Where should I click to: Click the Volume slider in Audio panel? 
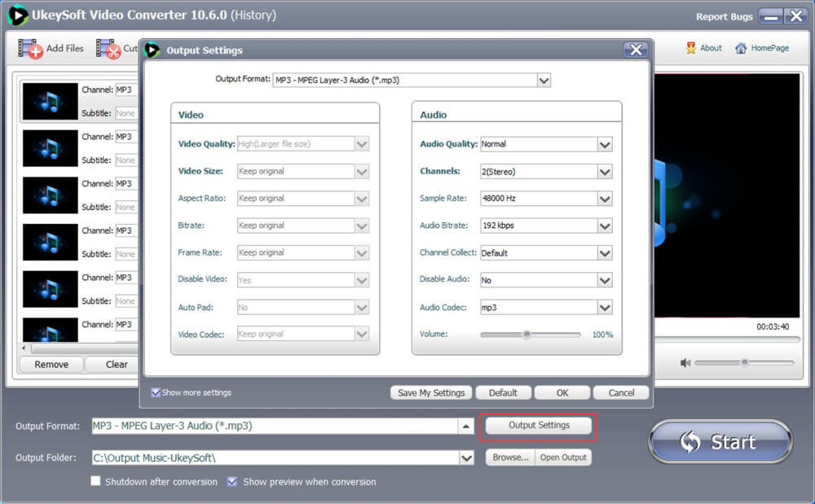527,335
